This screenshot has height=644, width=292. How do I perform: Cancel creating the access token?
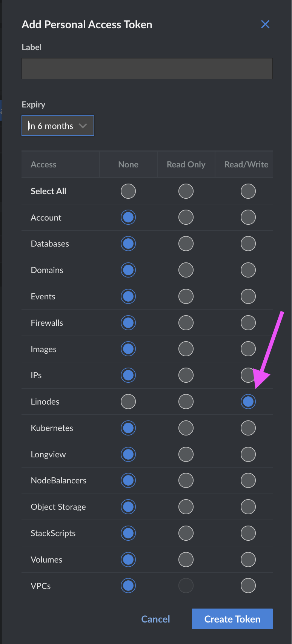(155, 619)
